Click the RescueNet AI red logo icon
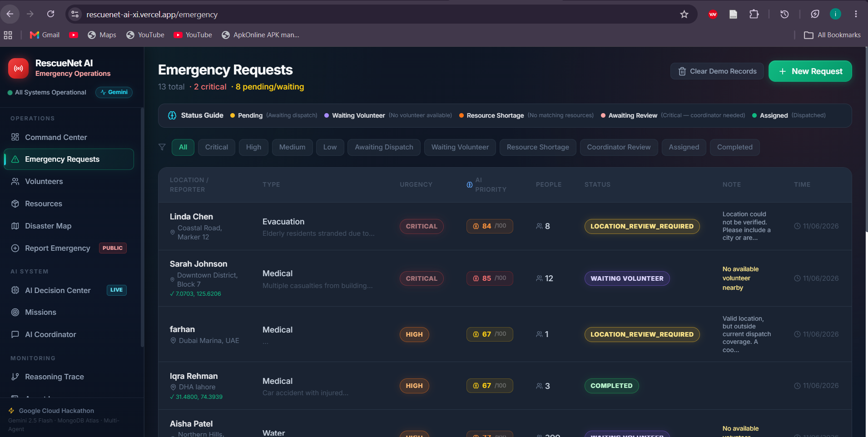The width and height of the screenshot is (868, 437). click(x=18, y=68)
